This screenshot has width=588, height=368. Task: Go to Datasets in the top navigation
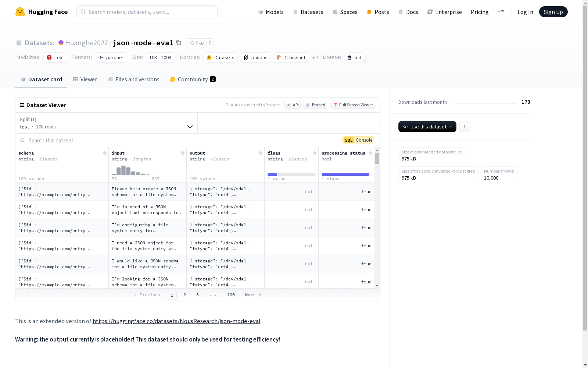pos(308,12)
